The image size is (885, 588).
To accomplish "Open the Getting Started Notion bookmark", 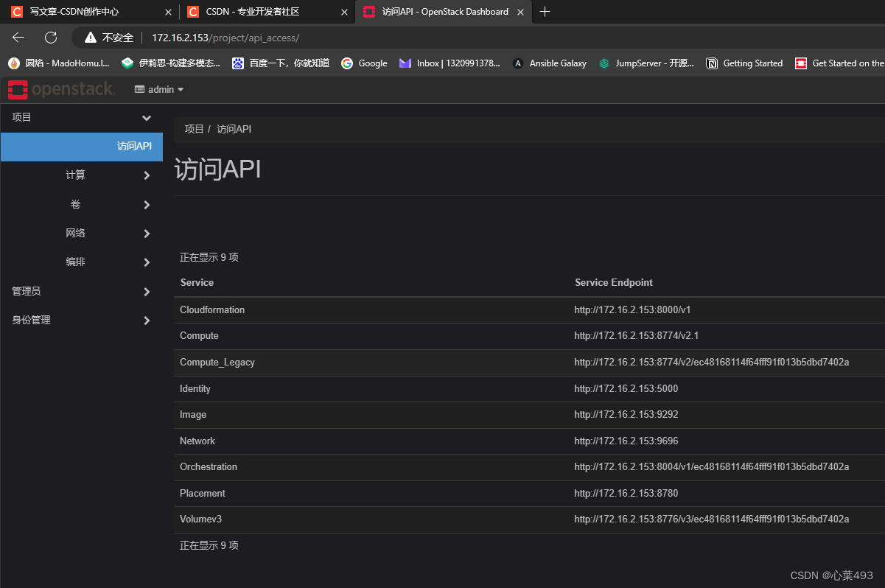I will (744, 63).
